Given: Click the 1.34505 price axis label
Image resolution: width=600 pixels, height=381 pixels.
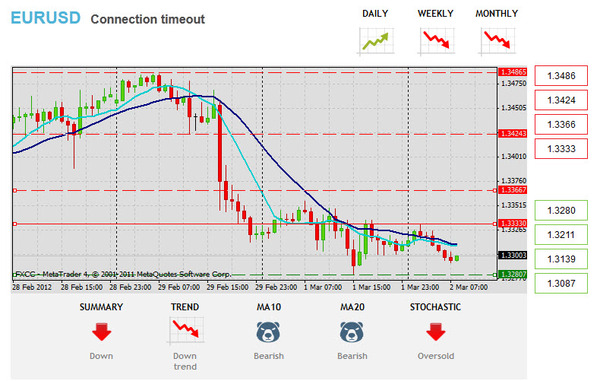Looking at the screenshot, I should (x=514, y=108).
